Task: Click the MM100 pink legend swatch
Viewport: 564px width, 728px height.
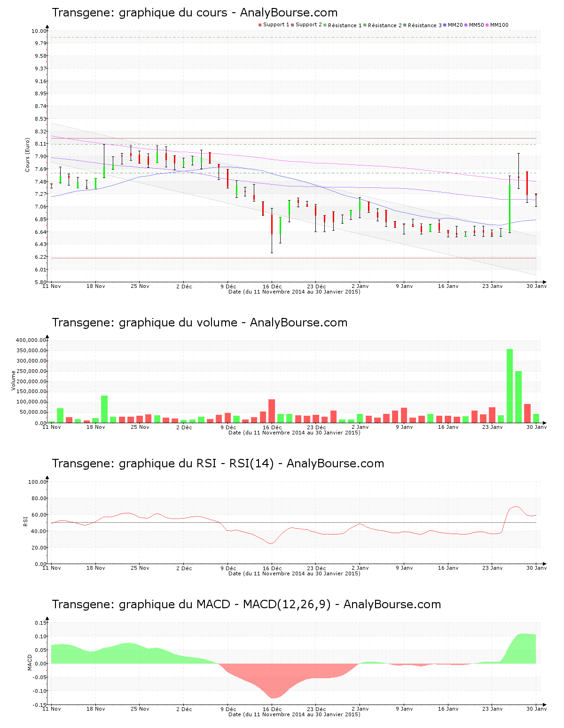Action: point(487,25)
